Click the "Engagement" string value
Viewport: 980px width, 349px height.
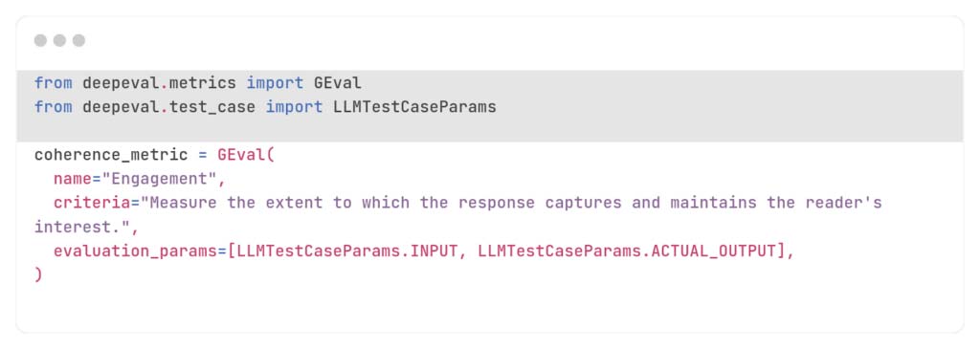159,179
